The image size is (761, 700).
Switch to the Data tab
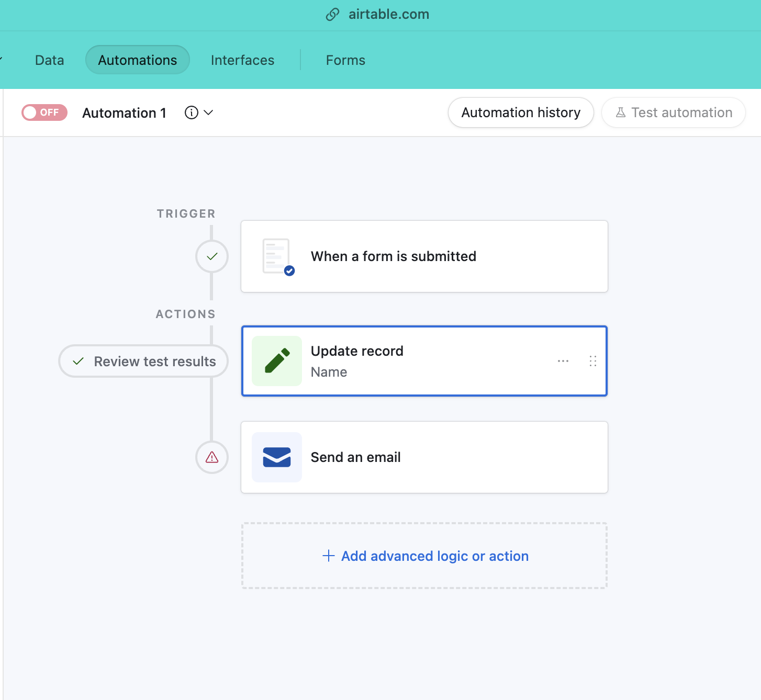point(50,60)
